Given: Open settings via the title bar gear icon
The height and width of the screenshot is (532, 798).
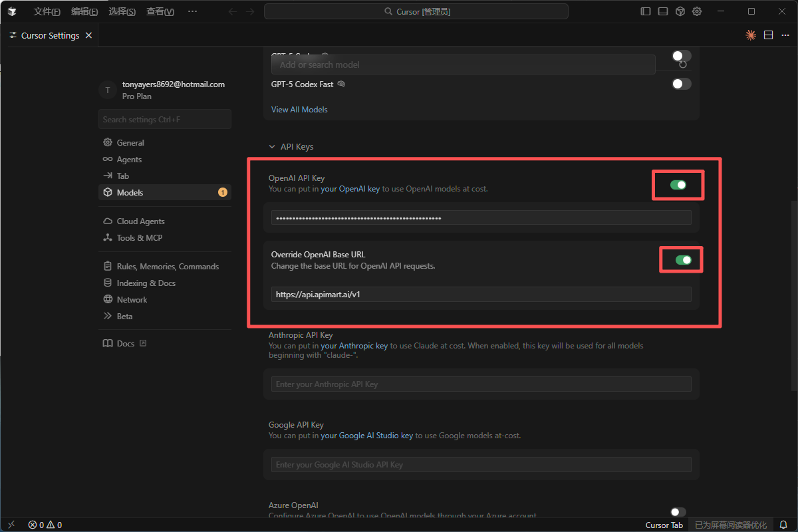Looking at the screenshot, I should pyautogui.click(x=697, y=11).
